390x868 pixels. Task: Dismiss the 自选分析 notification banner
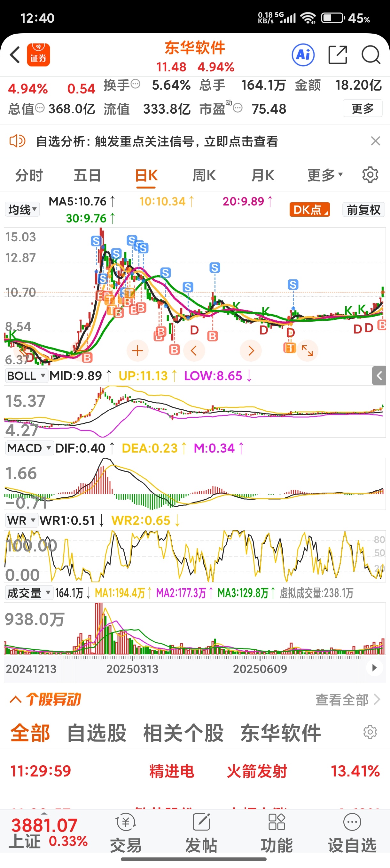click(375, 141)
